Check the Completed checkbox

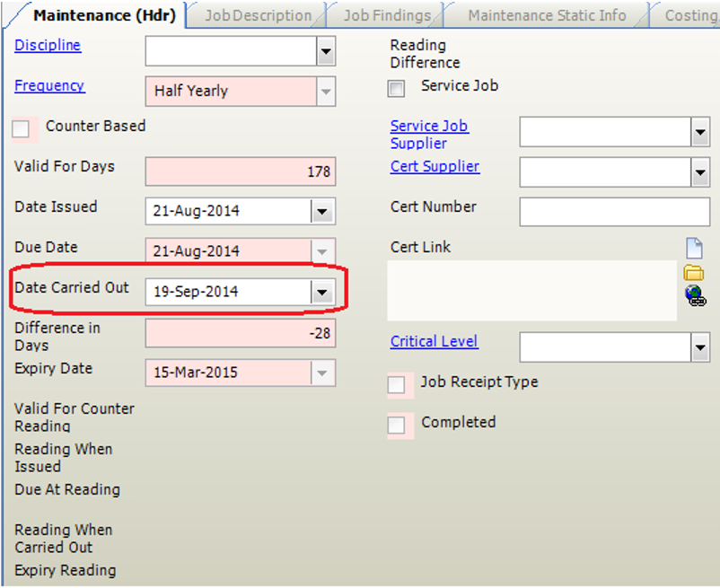click(x=396, y=426)
